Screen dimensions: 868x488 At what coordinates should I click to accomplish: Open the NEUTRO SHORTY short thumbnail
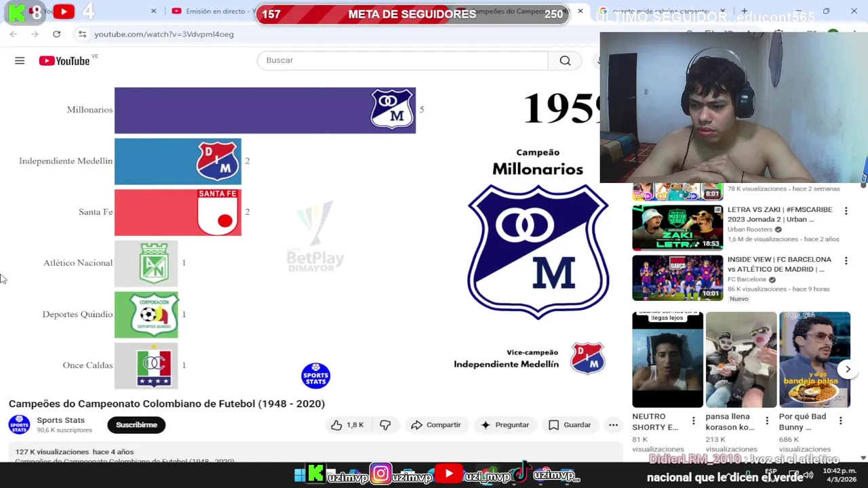click(x=668, y=360)
